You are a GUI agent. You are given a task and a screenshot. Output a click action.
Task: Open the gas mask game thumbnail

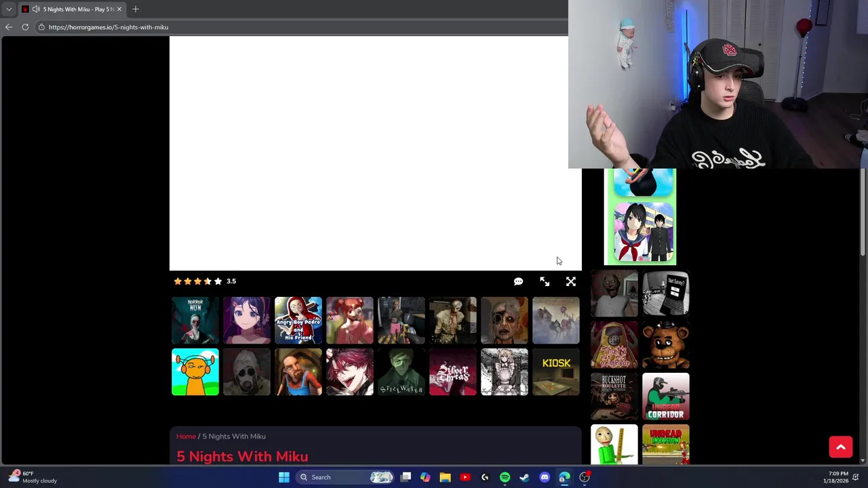pyautogui.click(x=247, y=372)
